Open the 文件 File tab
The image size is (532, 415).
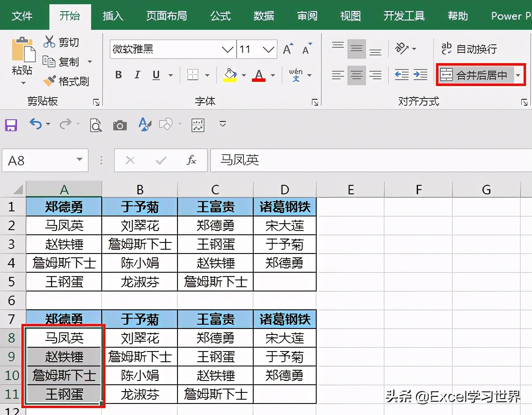[x=22, y=16]
